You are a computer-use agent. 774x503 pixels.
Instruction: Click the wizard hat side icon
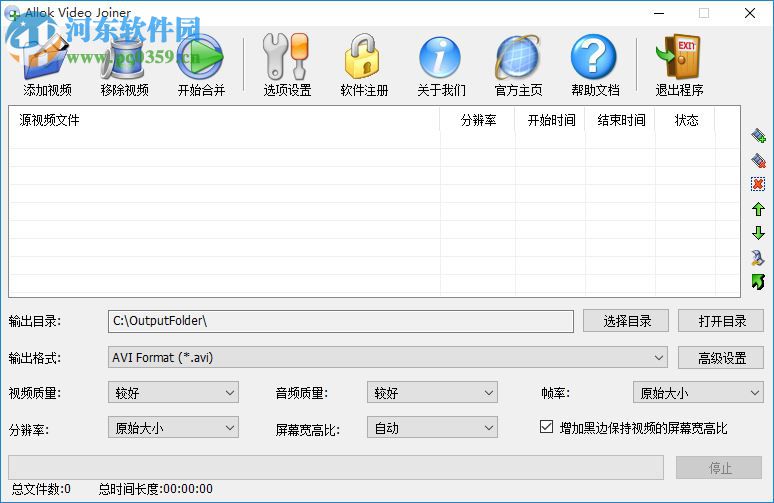(x=758, y=257)
